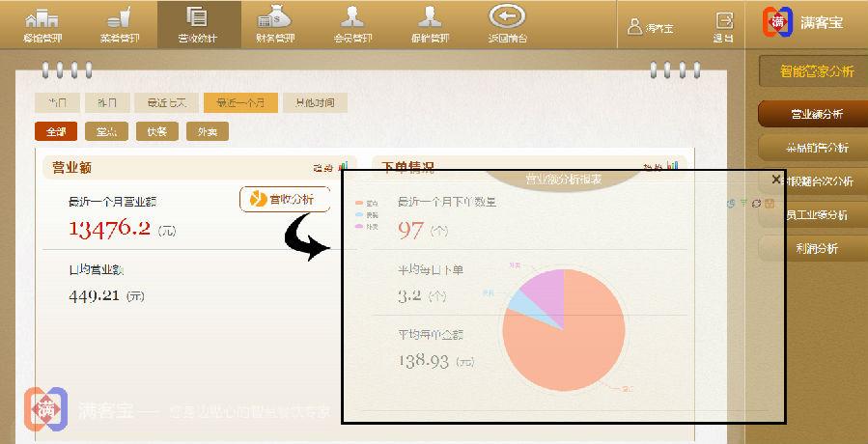Filter orders by 外卖 type
This screenshot has height=444, width=868.
coord(207,132)
